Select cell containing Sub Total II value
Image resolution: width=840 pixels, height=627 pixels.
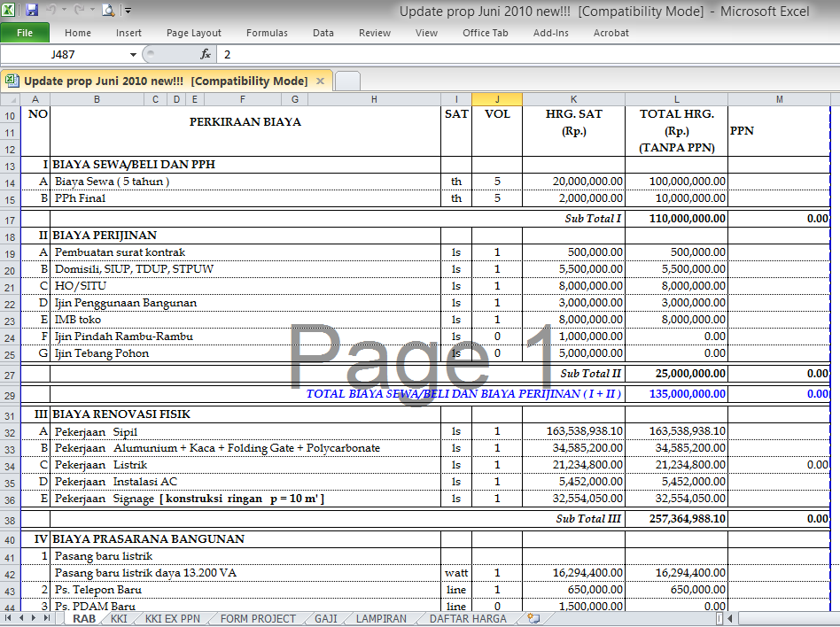pos(675,374)
